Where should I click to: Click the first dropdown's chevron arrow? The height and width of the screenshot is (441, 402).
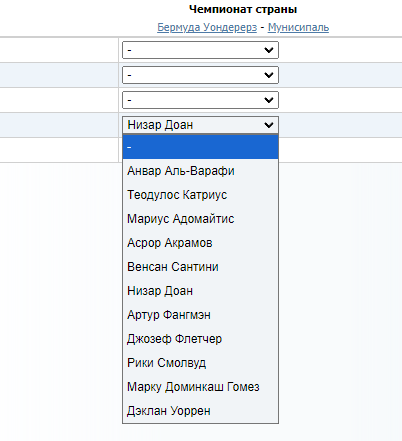pos(269,50)
